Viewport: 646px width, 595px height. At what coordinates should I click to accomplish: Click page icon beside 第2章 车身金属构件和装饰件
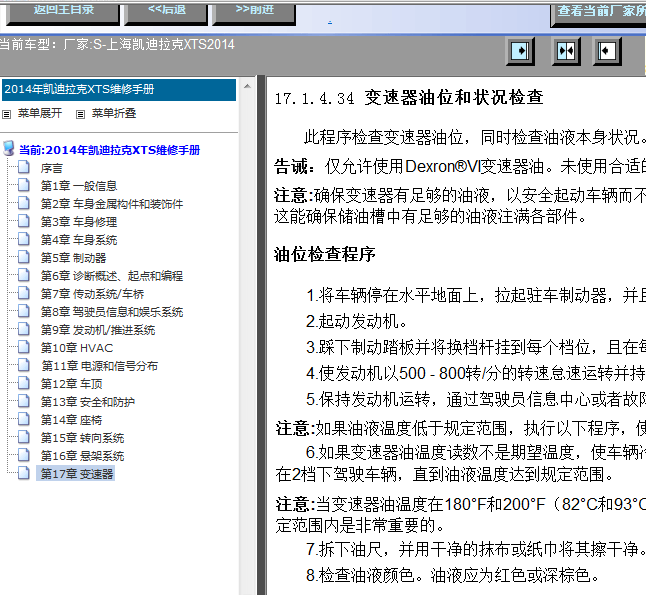[24, 203]
